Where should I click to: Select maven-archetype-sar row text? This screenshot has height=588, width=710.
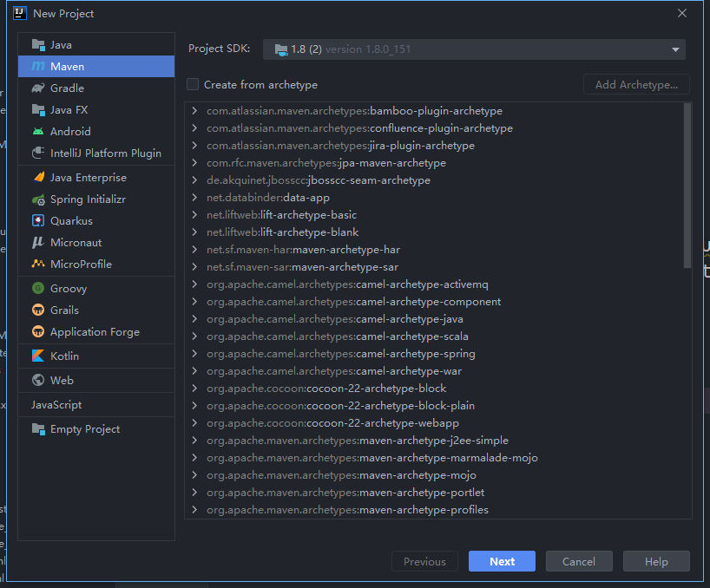pos(302,267)
